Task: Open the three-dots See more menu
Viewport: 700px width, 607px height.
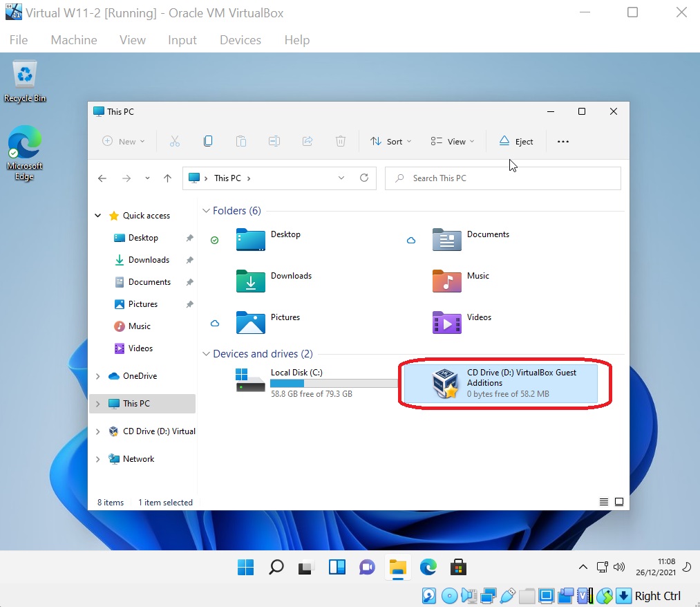Action: pyautogui.click(x=563, y=142)
